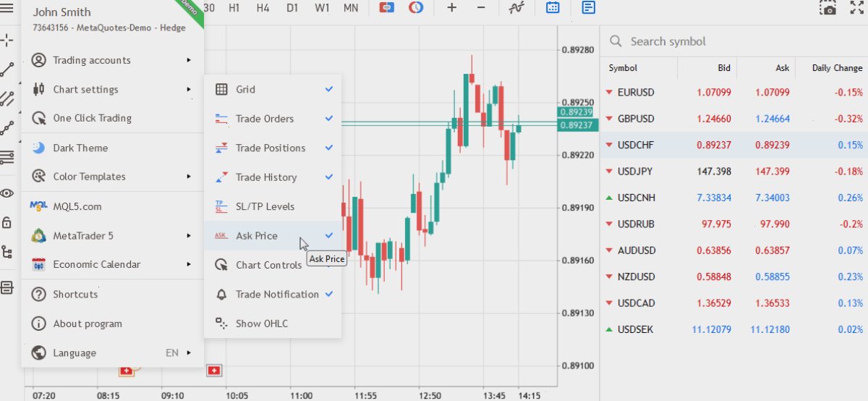Select the polyline drawing tool
Screen dimensions: 868x401
coord(7,127)
